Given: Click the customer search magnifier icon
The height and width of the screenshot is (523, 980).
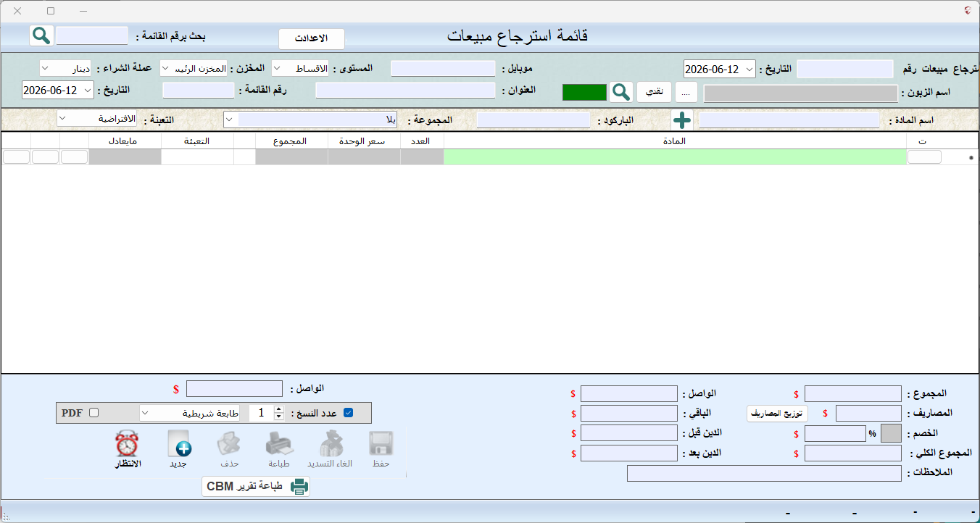Looking at the screenshot, I should [x=621, y=92].
